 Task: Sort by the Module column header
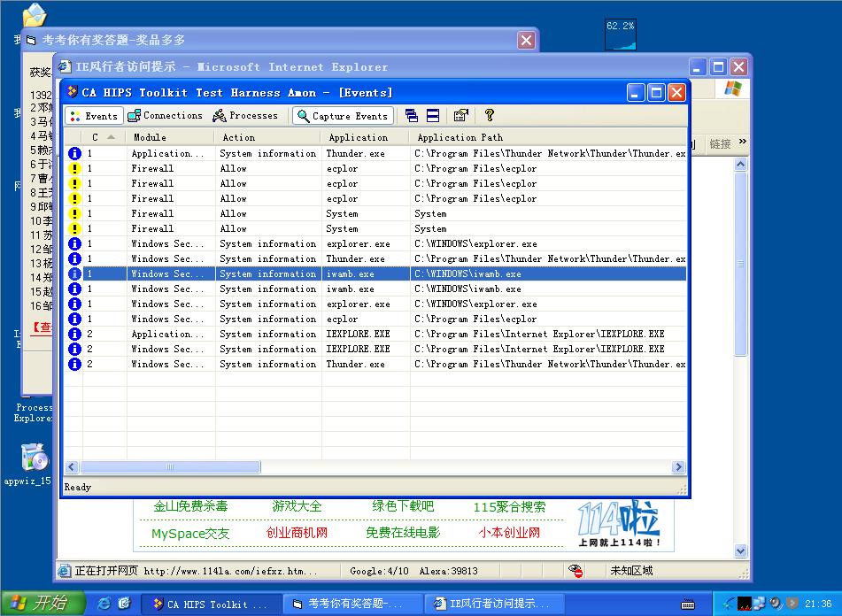(170, 137)
